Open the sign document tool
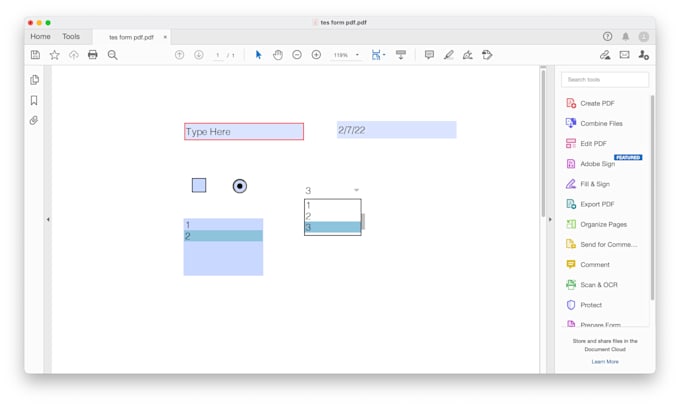Screen dimensions: 680x406 click(468, 55)
